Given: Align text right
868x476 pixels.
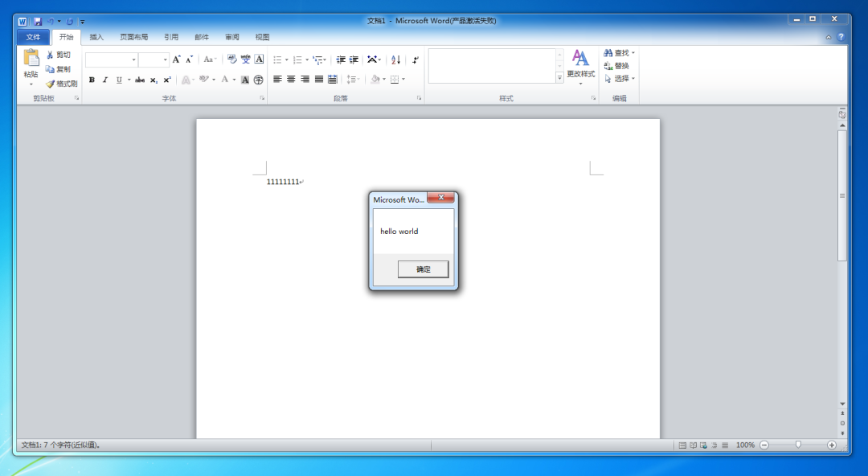Looking at the screenshot, I should tap(305, 80).
